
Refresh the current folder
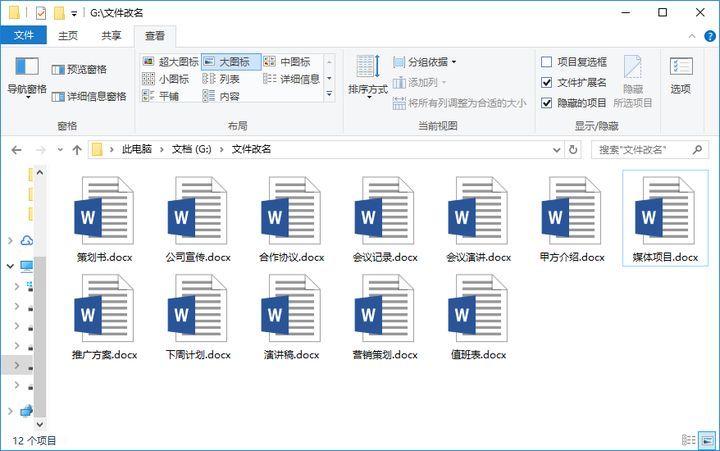[573, 150]
